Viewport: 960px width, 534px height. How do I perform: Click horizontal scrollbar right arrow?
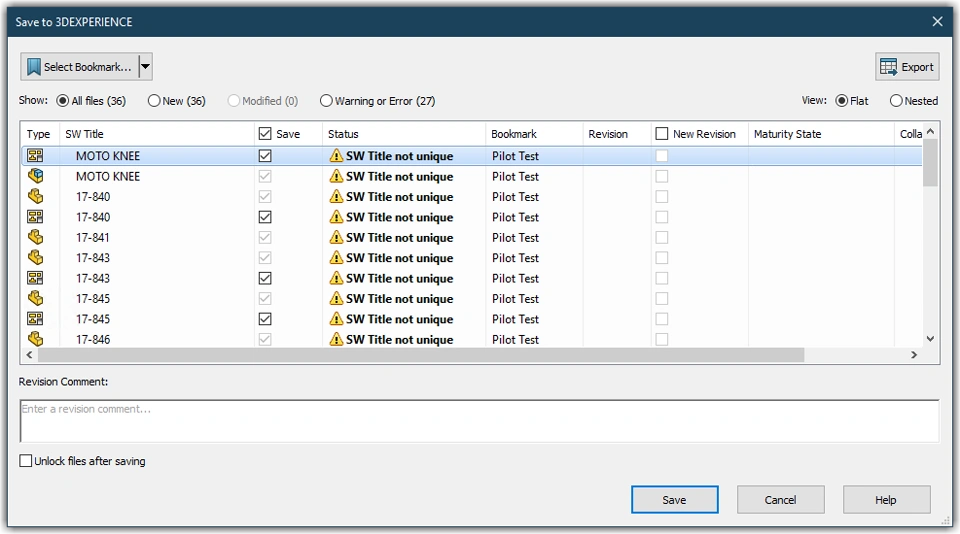(x=914, y=355)
